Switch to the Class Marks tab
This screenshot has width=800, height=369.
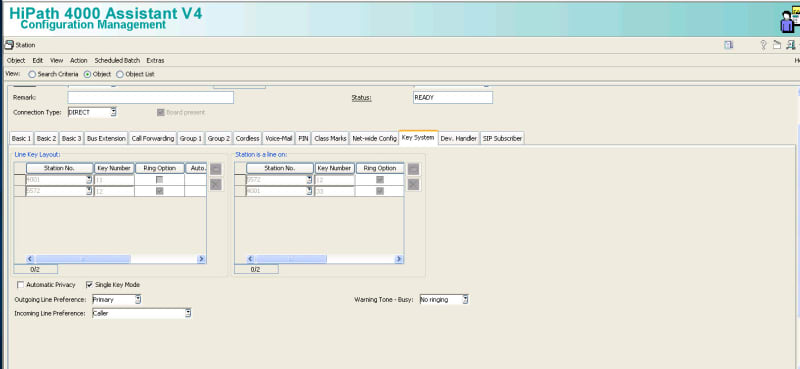tap(330, 138)
